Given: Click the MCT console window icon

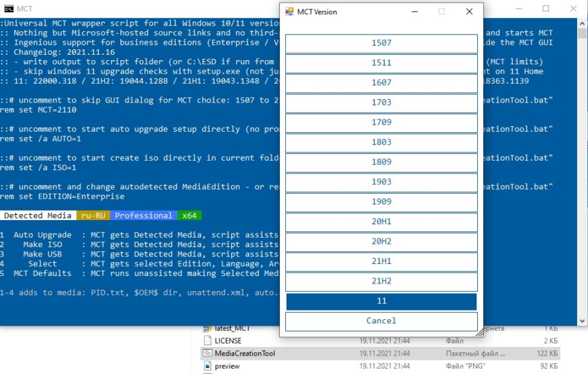Looking at the screenshot, I should pyautogui.click(x=8, y=9).
